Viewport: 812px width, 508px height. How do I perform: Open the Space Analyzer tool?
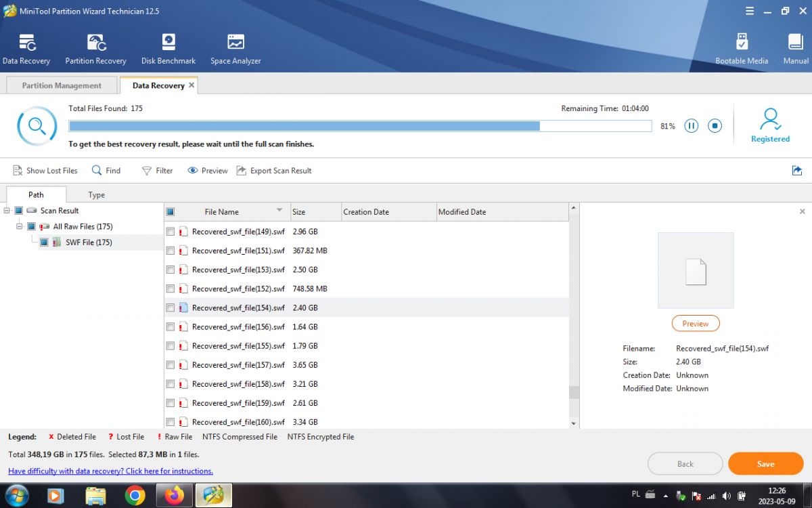click(235, 43)
